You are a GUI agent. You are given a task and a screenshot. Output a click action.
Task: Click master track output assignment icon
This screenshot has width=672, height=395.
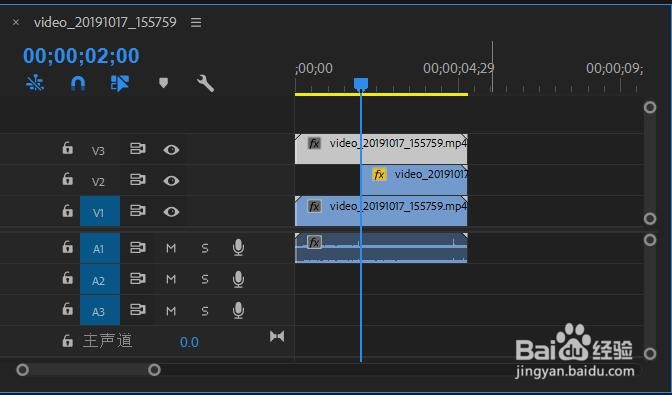[277, 336]
